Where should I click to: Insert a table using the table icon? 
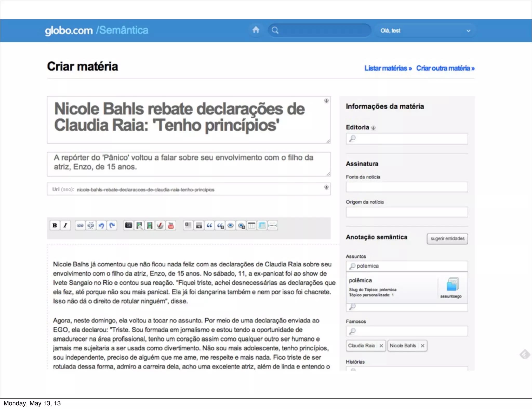(251, 226)
